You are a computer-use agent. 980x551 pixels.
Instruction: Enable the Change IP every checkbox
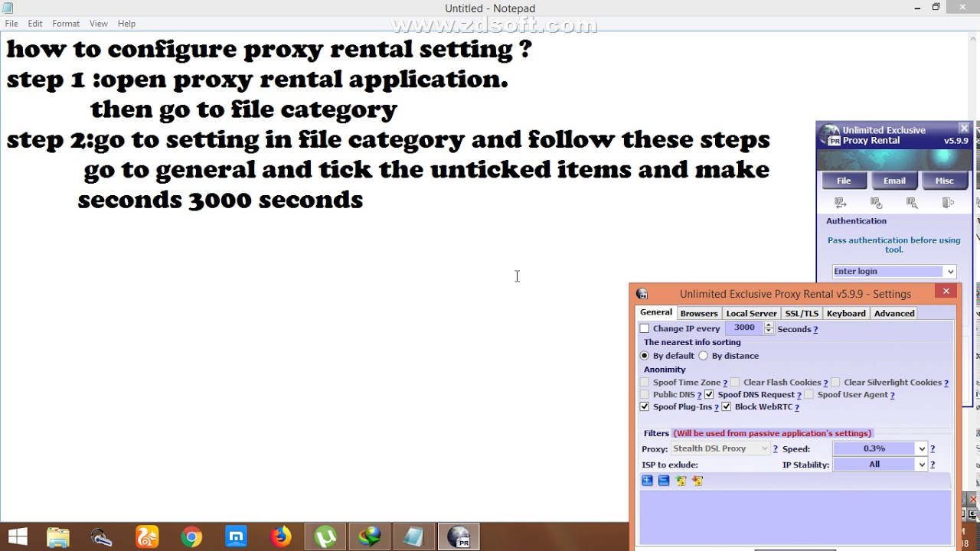tap(645, 329)
